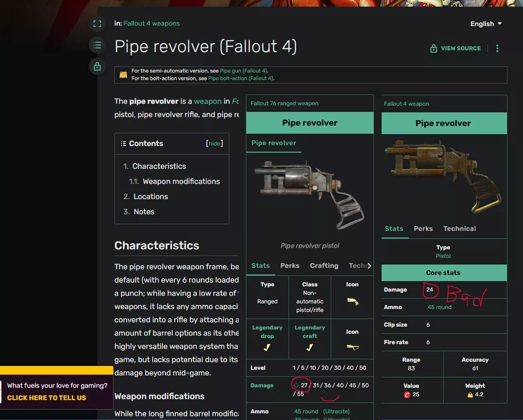This screenshot has width=523, height=420.
Task: Jump to Notes in contents
Action: point(144,212)
